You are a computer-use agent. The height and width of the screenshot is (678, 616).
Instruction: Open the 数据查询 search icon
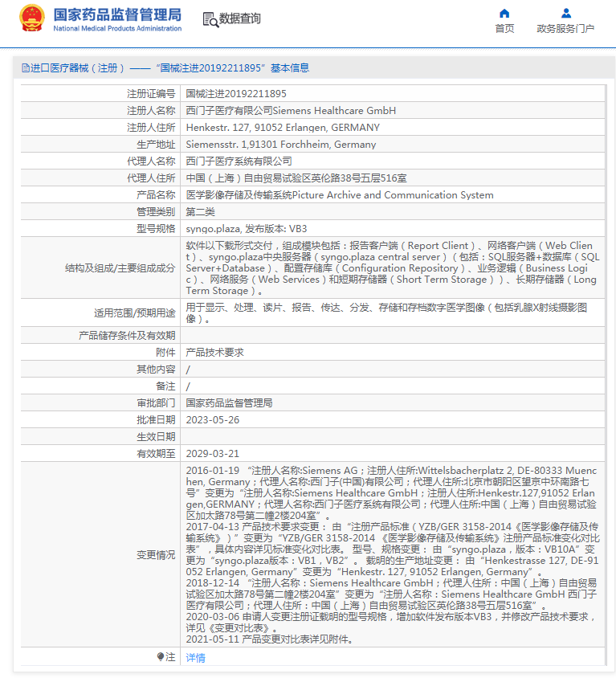(210, 19)
